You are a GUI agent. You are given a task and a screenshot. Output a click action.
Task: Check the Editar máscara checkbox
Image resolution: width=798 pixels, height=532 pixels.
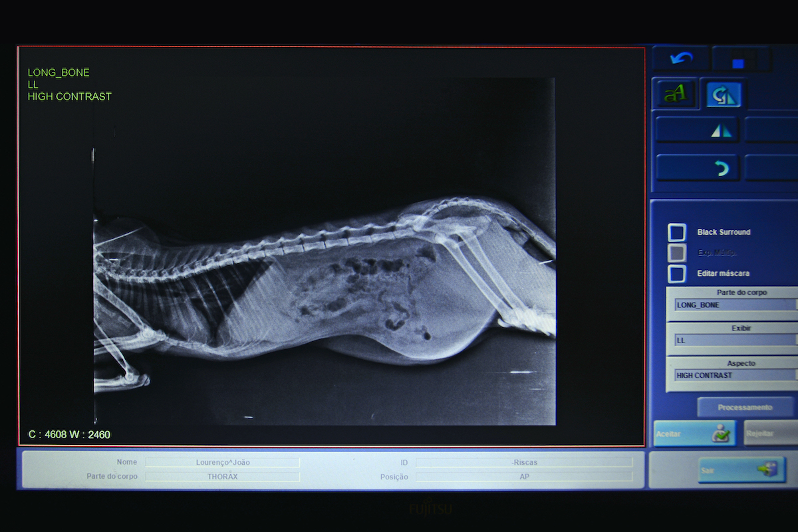coord(677,273)
